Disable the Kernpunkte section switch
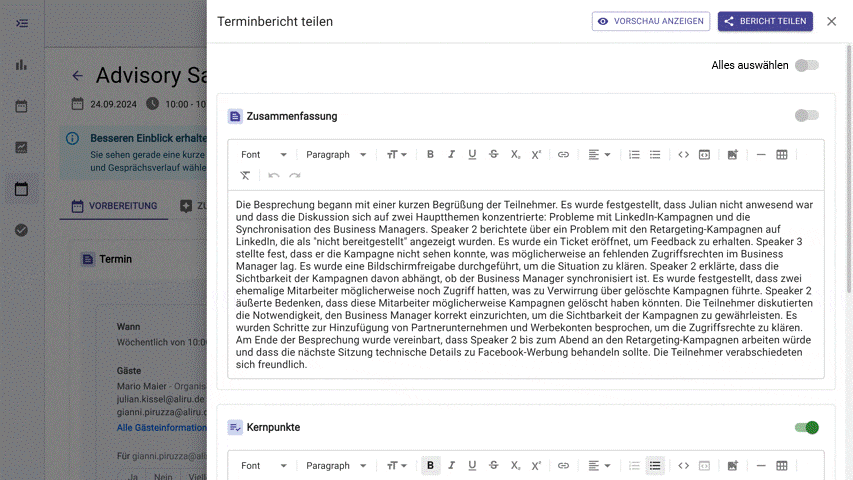This screenshot has height=480, width=853. [x=806, y=427]
